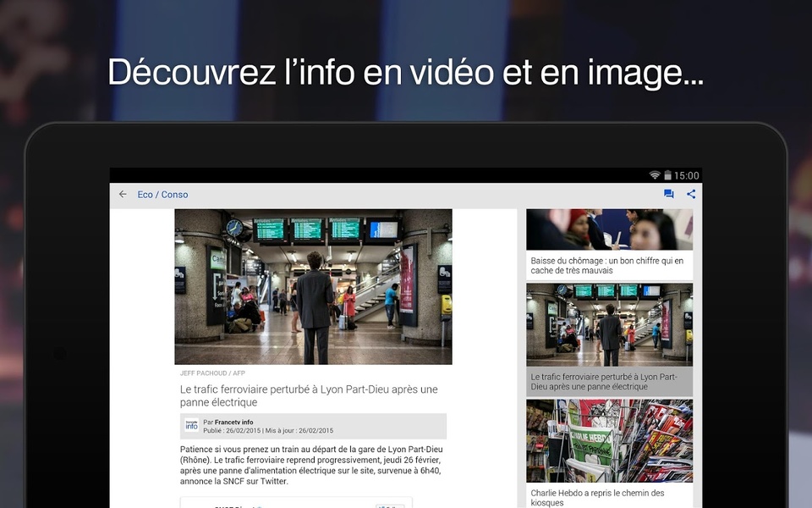
Task: Open the sidebar Lyon Part-Dieu station thumbnail
Action: point(610,324)
